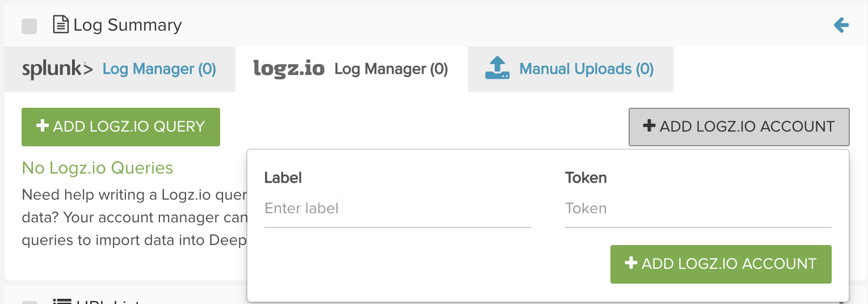Screen dimensions: 868x304
Task: Click the logz.io logo
Action: pyautogui.click(x=289, y=69)
